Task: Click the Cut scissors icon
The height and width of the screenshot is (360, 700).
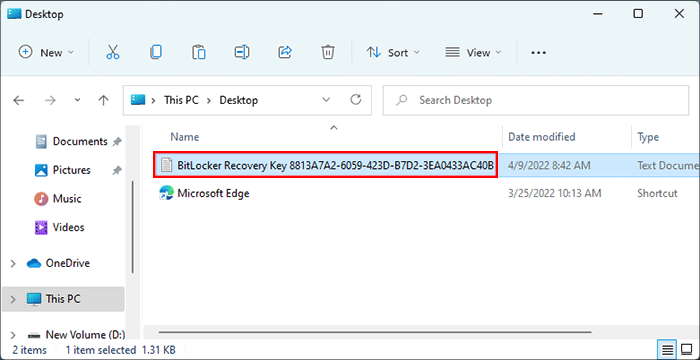Action: (x=113, y=52)
